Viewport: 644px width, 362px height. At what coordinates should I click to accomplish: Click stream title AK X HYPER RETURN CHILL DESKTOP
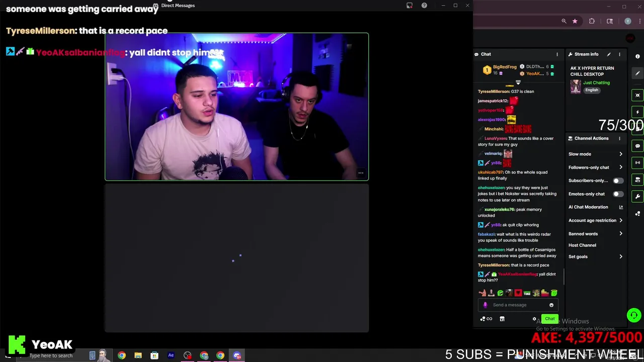coord(592,71)
